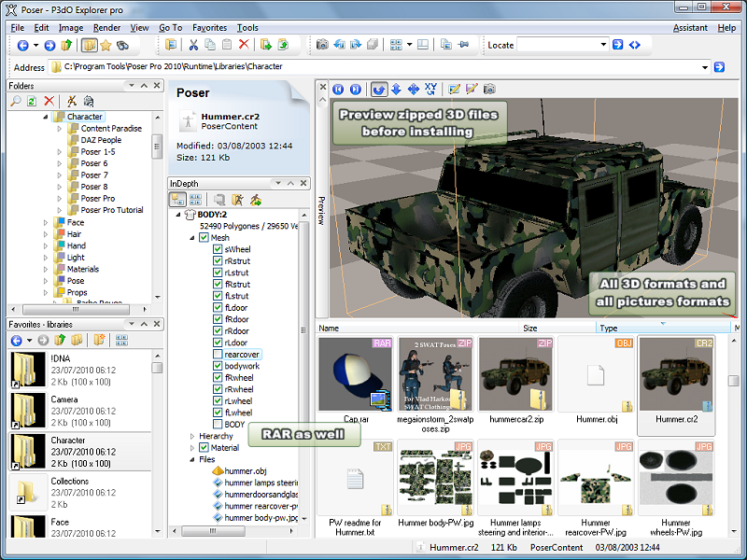Open the File menu
The image size is (747, 560).
coord(17,28)
